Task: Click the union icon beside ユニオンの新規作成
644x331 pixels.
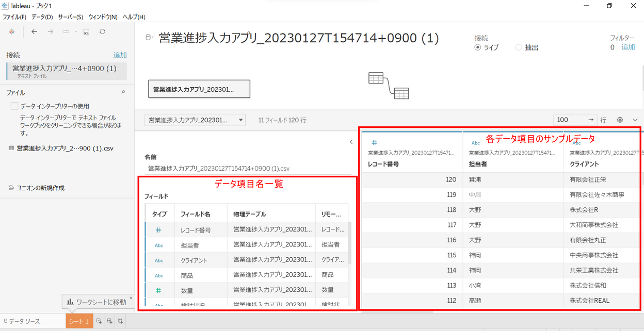Action: pyautogui.click(x=11, y=188)
